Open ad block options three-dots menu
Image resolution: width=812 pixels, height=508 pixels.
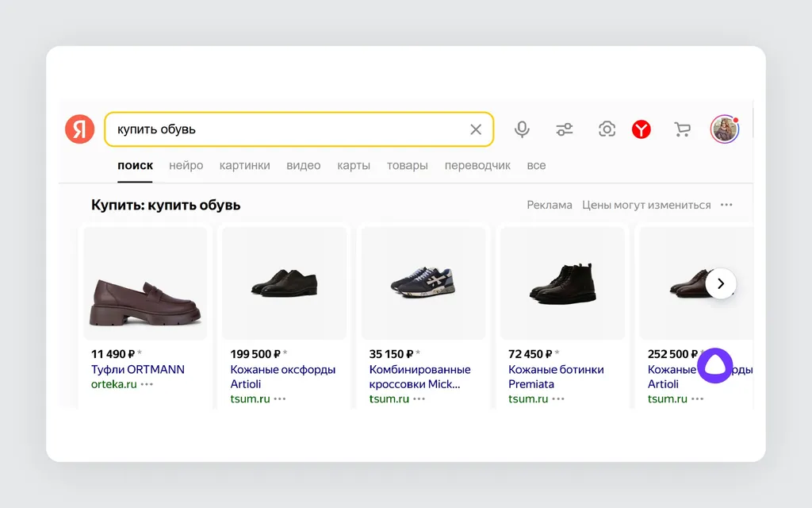click(x=726, y=205)
